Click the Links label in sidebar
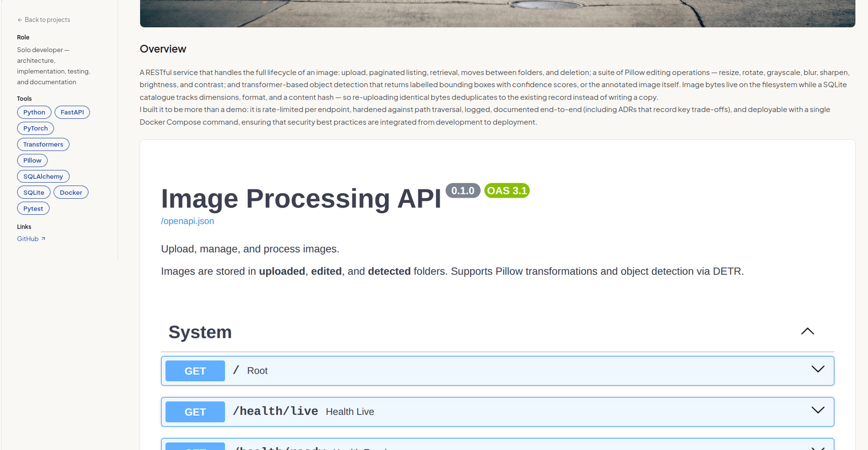Screen dimensions: 868x450 [x=24, y=227]
